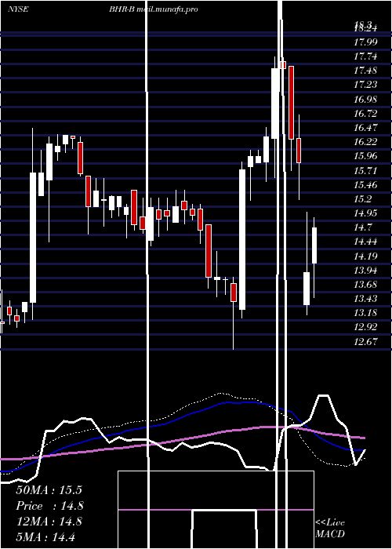Select the 13.43 price axis label
The image size is (392, 549).
(x=365, y=299)
